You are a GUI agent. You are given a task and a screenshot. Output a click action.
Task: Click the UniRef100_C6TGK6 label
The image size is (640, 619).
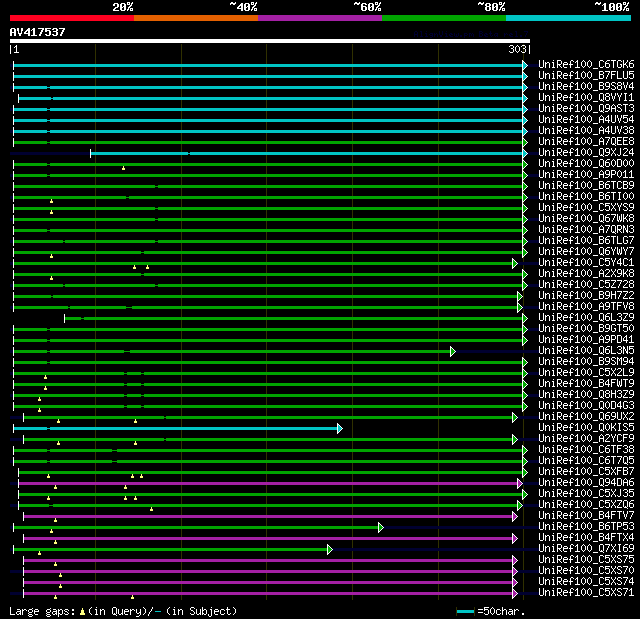(x=586, y=64)
